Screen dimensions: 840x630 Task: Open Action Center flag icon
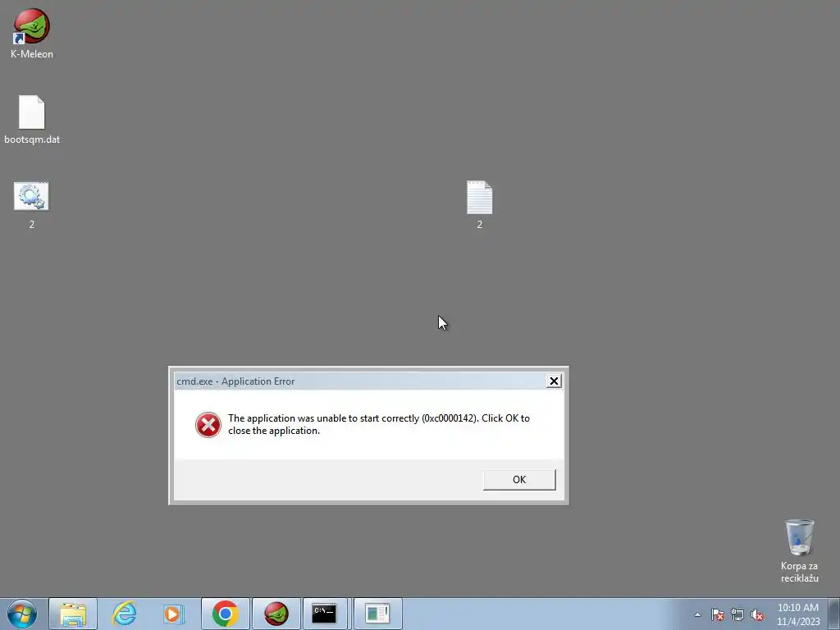[717, 614]
